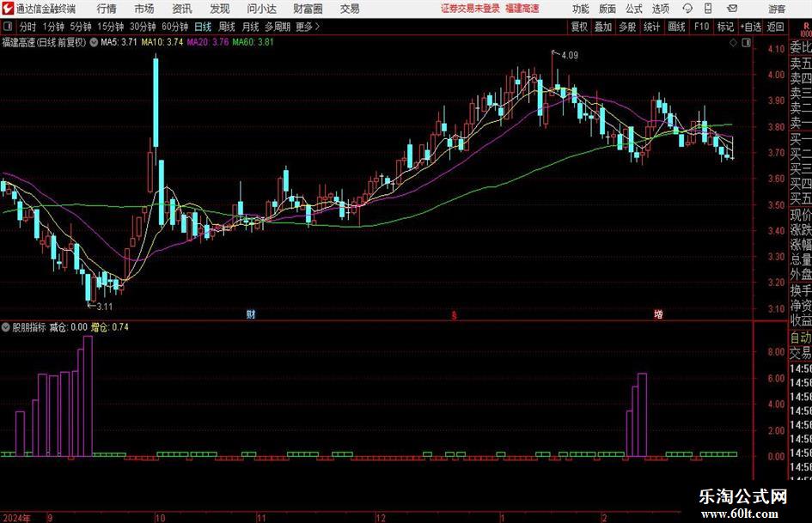
Task: Switch to the 周线 weekly tab
Action: (227, 27)
